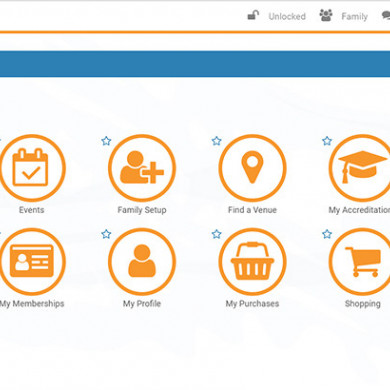The height and width of the screenshot is (390, 390).
Task: Click the Family label in header
Action: click(354, 16)
